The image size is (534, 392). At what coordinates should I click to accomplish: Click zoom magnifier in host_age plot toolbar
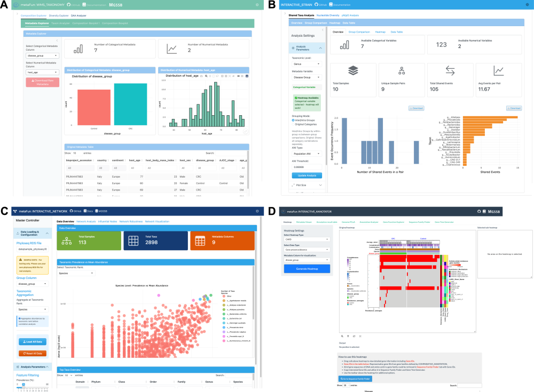(x=206, y=76)
